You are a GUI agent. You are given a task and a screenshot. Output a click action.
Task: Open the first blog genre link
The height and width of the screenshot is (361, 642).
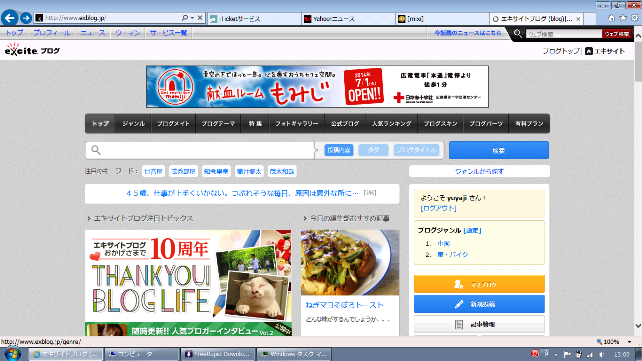[444, 244]
